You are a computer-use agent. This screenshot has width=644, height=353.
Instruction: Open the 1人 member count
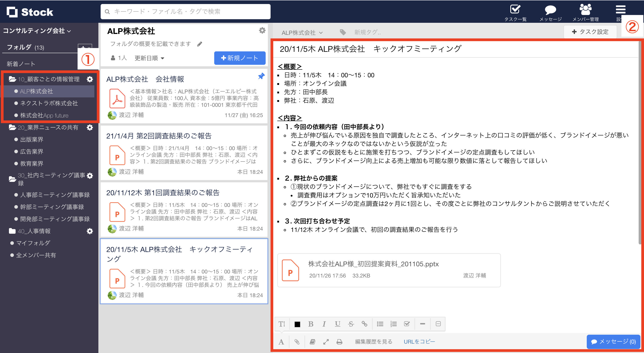coord(119,58)
